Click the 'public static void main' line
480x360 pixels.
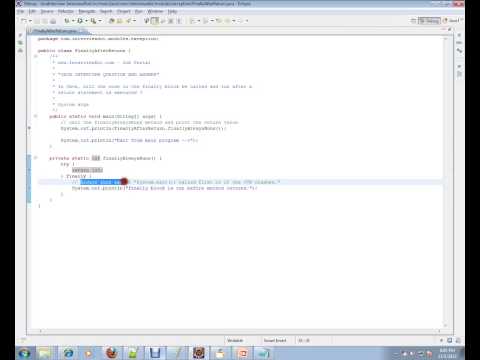tap(105, 116)
